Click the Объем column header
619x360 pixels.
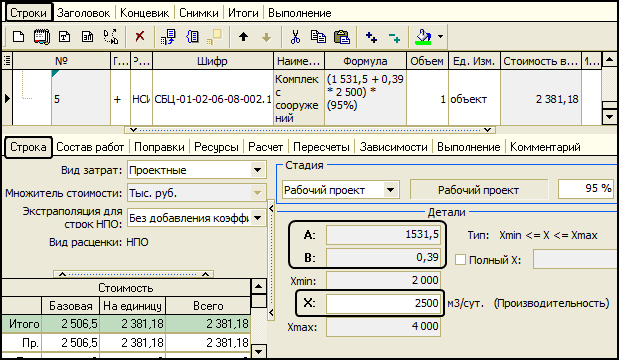(427, 61)
